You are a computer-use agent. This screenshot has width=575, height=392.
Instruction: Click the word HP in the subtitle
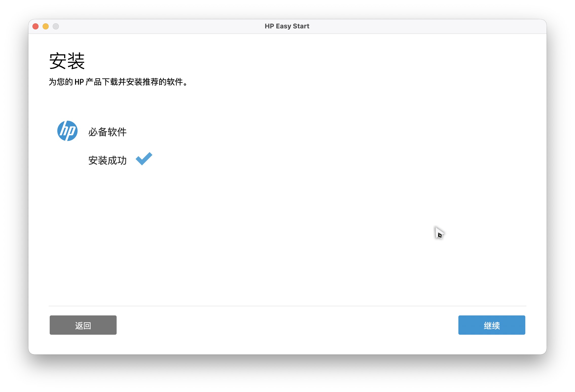tap(79, 82)
